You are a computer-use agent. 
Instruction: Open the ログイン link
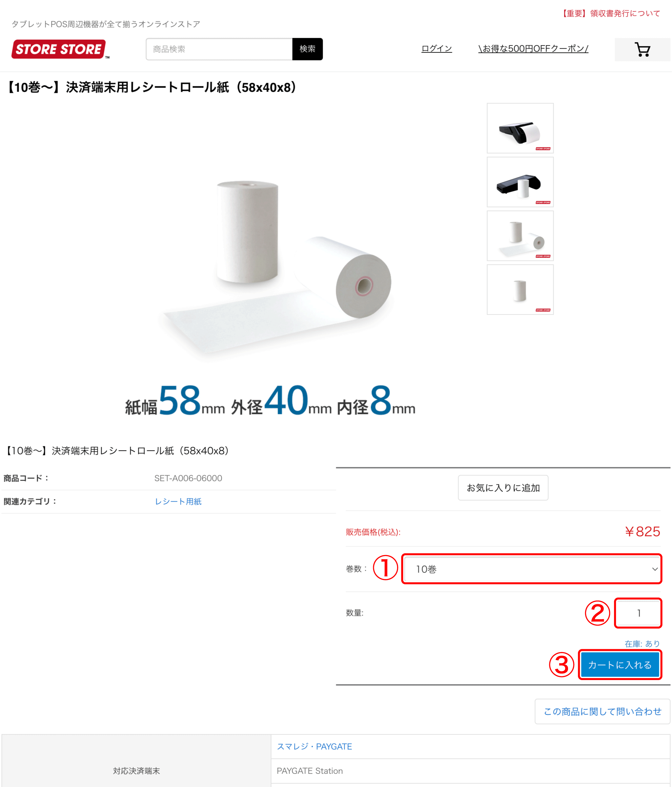pos(437,49)
